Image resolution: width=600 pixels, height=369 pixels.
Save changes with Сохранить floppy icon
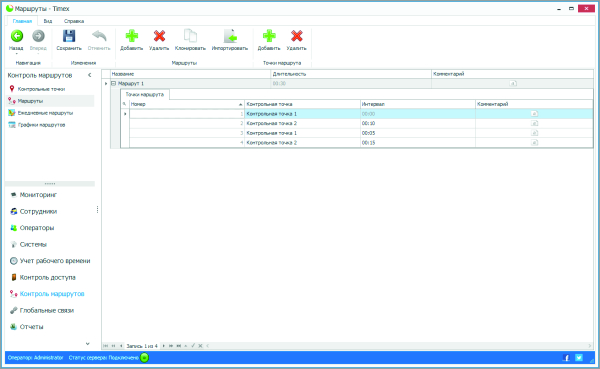click(69, 40)
